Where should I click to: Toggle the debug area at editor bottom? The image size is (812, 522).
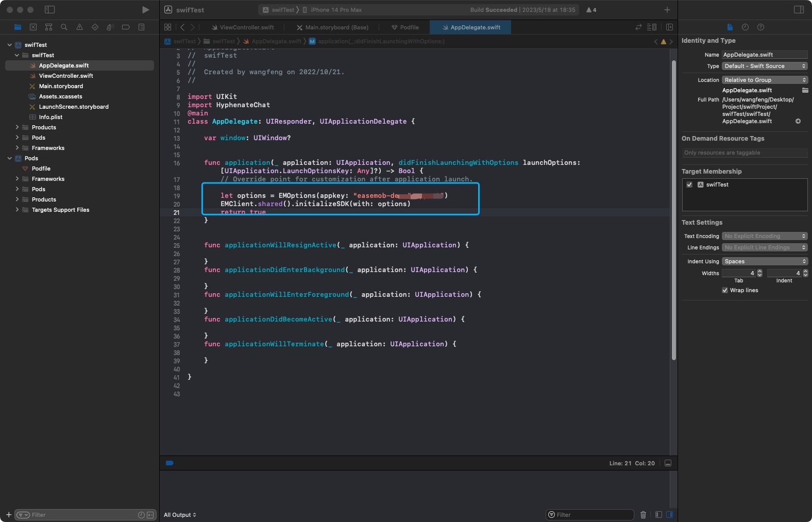(668, 463)
